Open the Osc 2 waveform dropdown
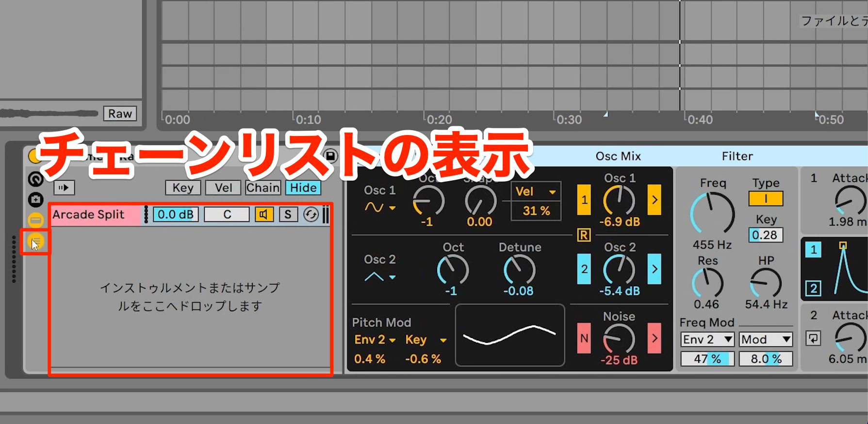 pyautogui.click(x=380, y=277)
